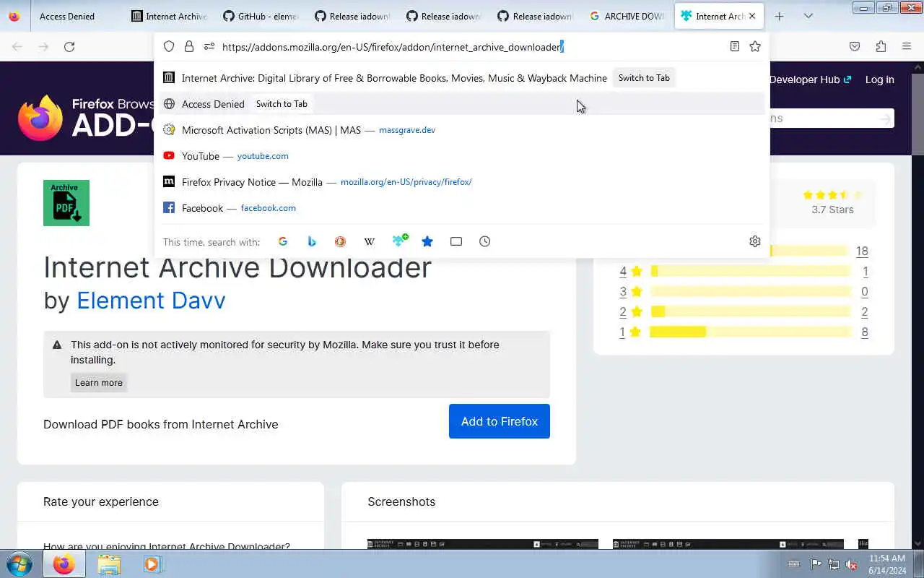Click the site security padlock icon

pyautogui.click(x=189, y=46)
